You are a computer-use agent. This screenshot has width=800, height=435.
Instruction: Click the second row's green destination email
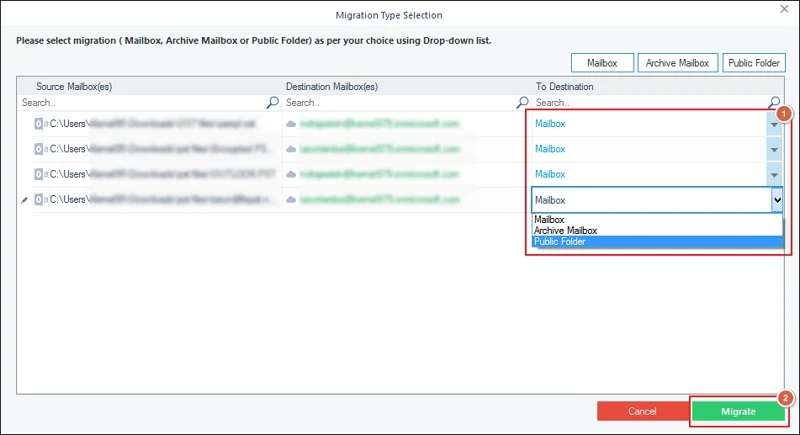point(380,149)
